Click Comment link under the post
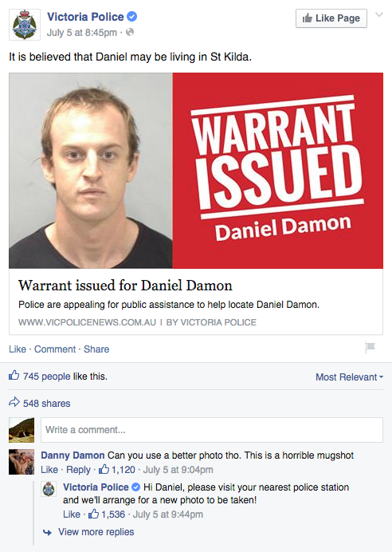This screenshot has height=552, width=392. click(x=55, y=349)
